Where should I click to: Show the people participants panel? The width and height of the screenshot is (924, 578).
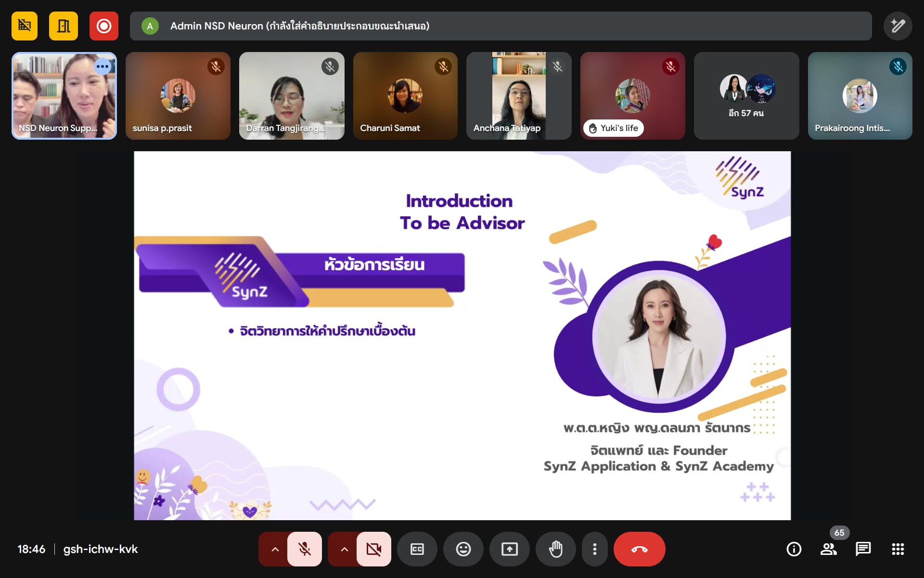[x=829, y=549]
